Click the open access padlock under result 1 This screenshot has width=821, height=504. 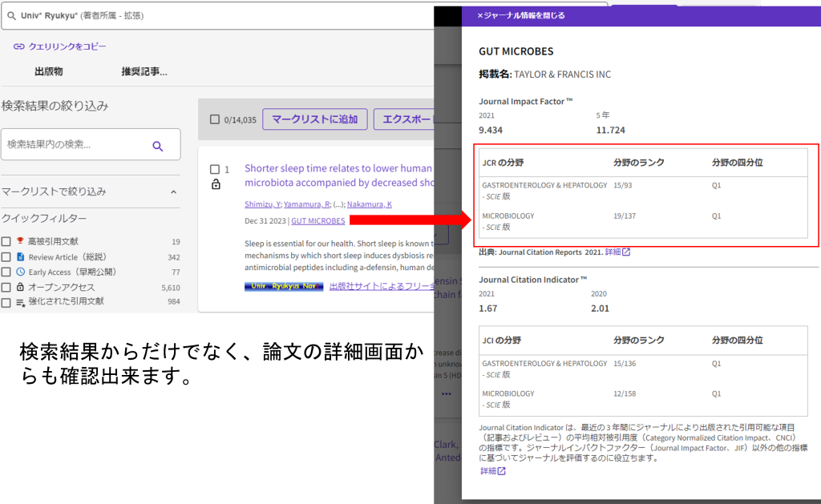click(x=216, y=184)
